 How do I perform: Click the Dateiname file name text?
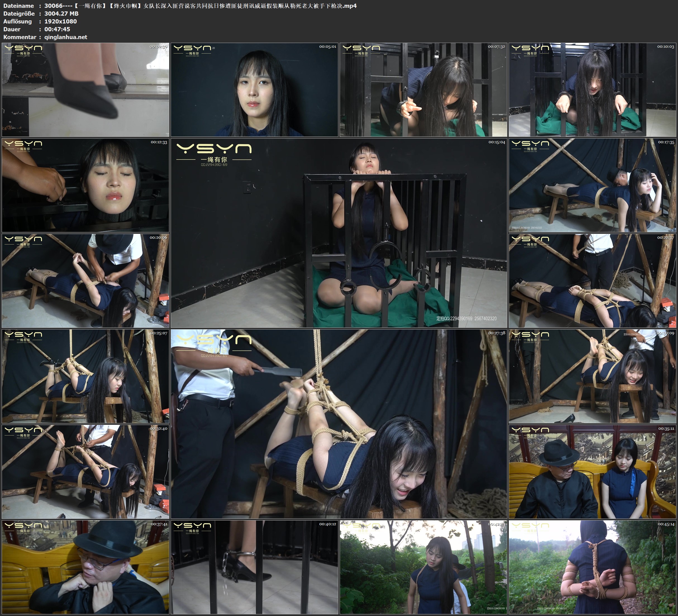[x=201, y=6]
